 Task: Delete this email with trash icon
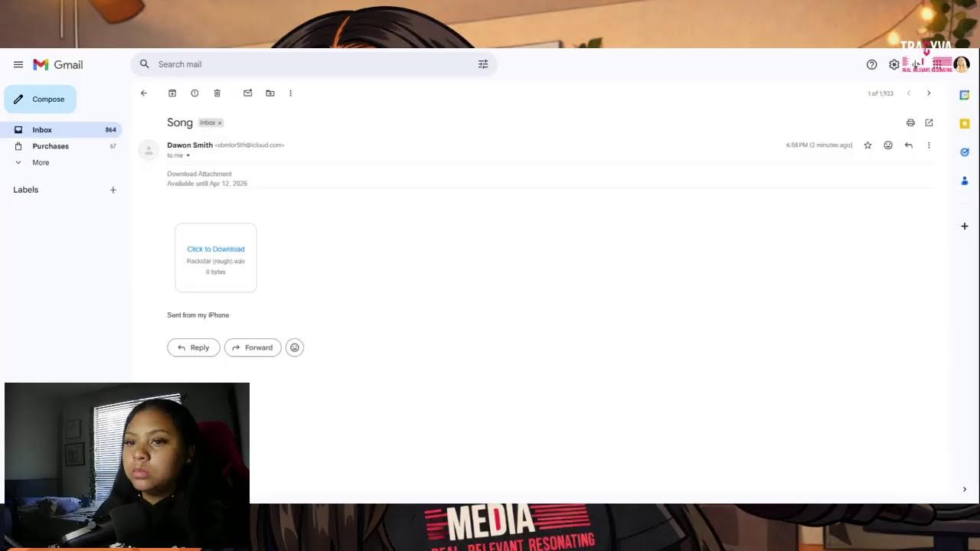tap(217, 93)
